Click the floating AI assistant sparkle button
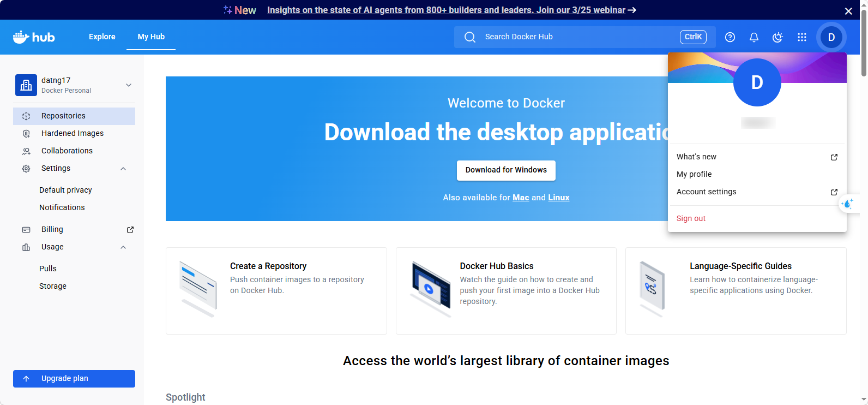This screenshot has width=868, height=405. click(848, 204)
